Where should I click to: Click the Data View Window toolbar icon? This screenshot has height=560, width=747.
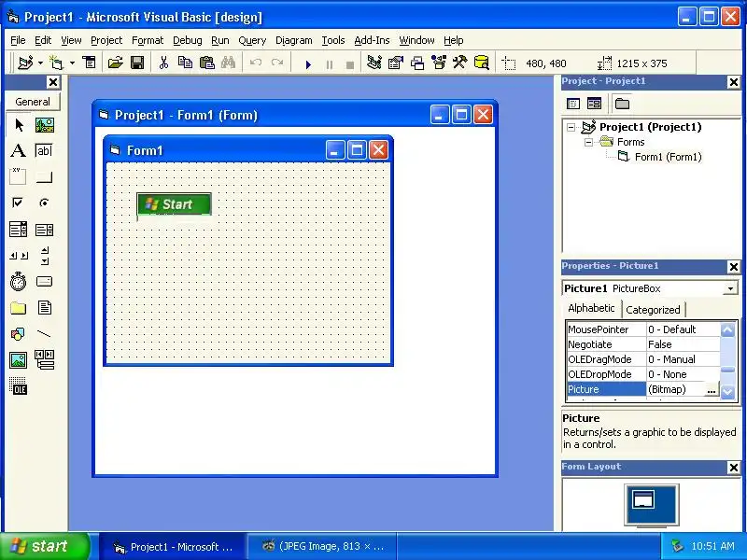[x=482, y=63]
